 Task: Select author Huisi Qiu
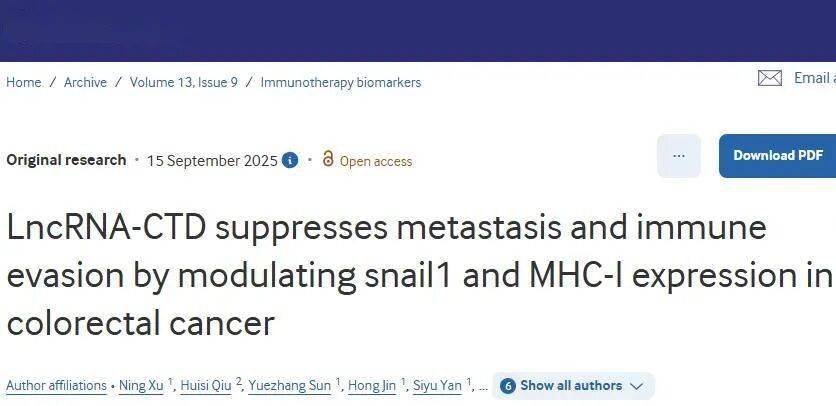point(207,386)
